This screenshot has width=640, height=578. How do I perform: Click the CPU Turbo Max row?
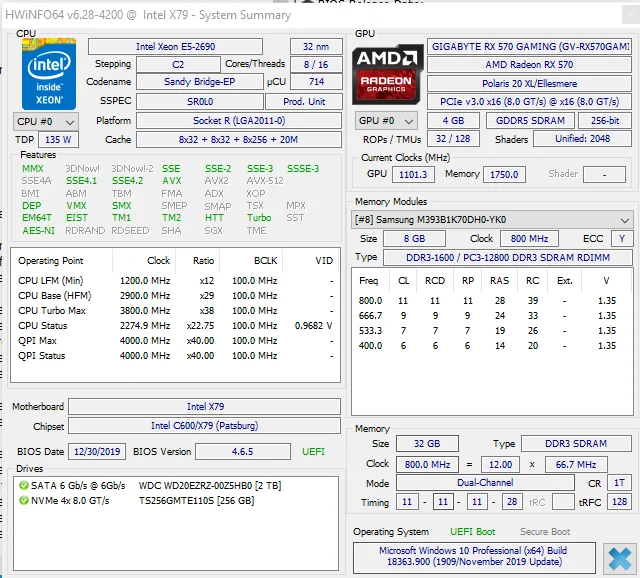[175, 311]
